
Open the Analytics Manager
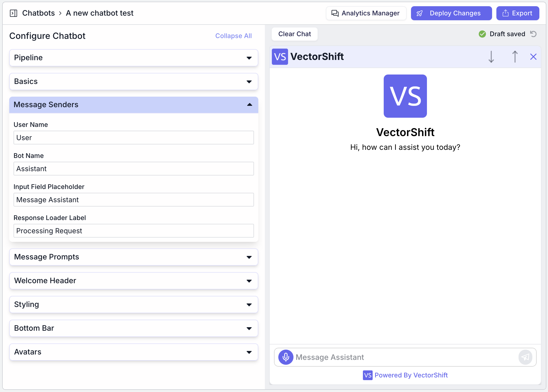366,13
